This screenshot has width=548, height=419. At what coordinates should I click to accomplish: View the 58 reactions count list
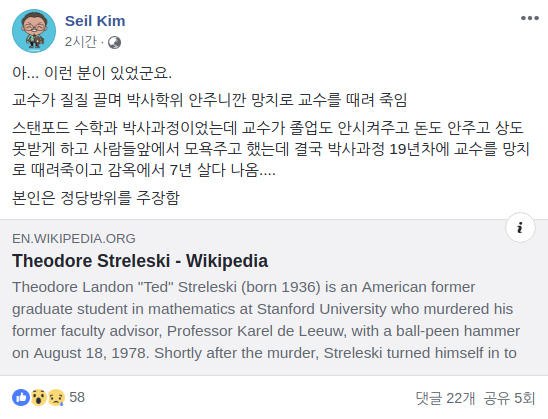tap(77, 397)
